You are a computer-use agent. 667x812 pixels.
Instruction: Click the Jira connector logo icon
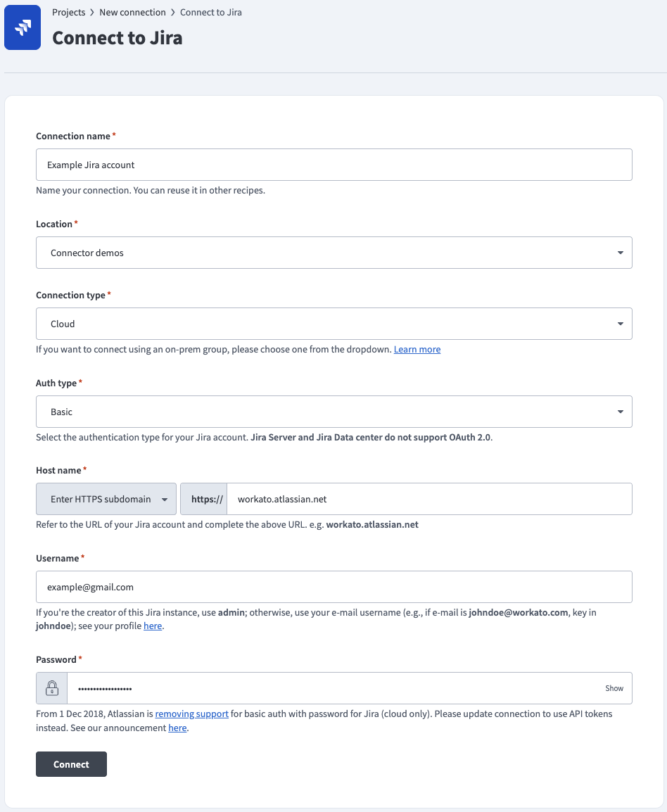[22, 27]
